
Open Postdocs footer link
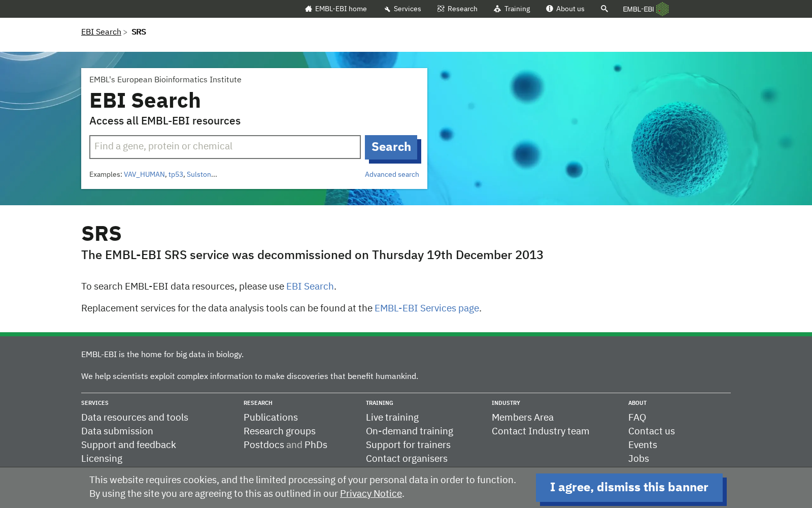coord(264,445)
